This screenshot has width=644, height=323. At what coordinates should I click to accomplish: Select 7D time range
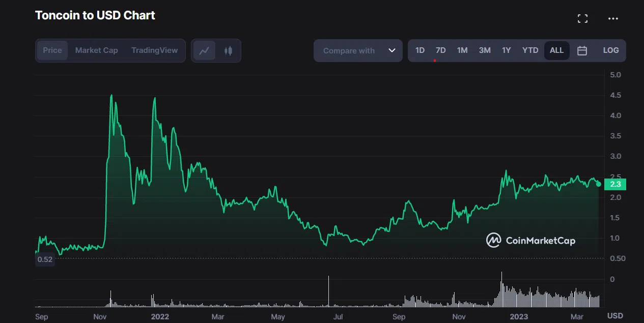pyautogui.click(x=441, y=50)
